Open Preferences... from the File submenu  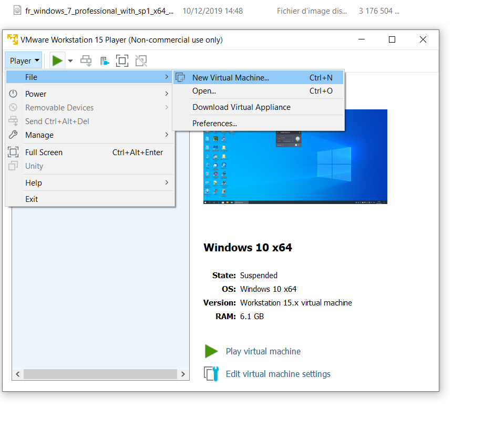[259, 124]
